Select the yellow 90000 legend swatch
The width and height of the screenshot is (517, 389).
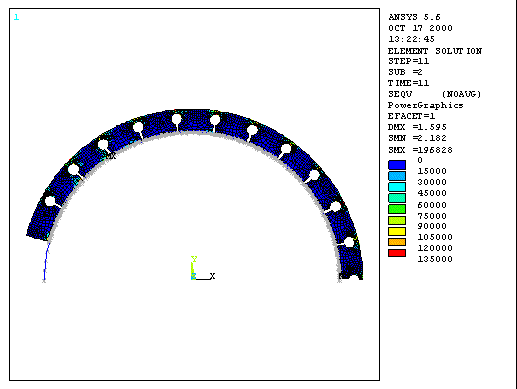point(397,231)
